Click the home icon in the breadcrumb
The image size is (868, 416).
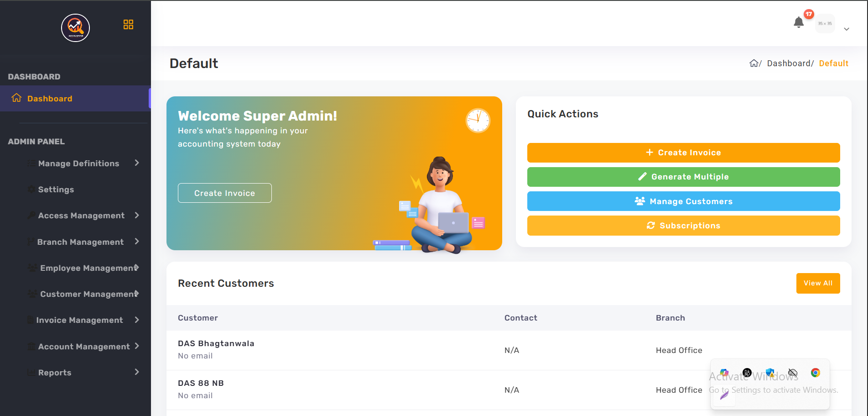(754, 63)
